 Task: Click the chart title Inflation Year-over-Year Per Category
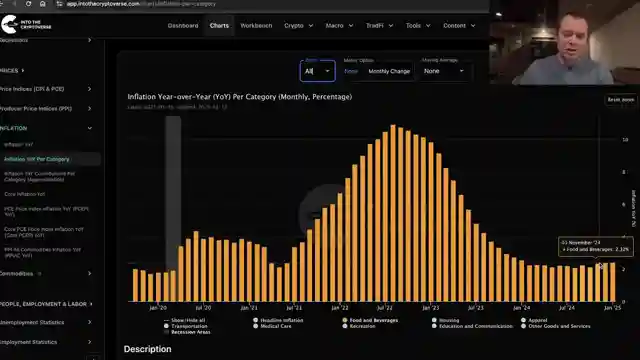240,97
